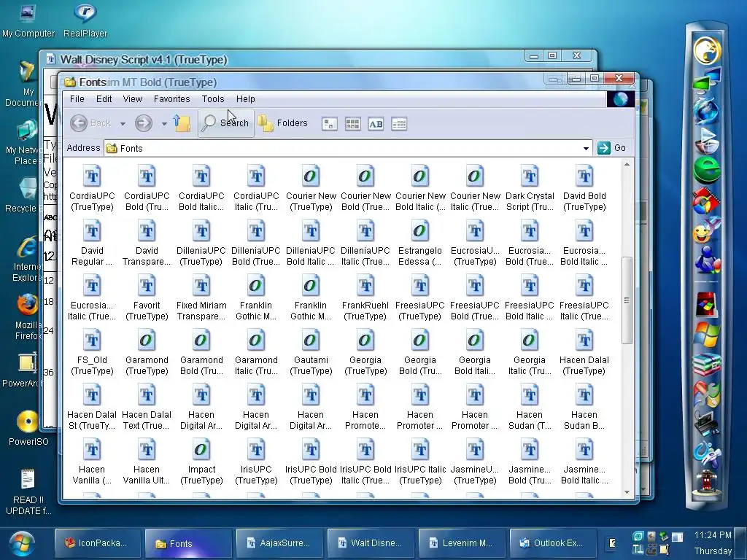Open the Edit menu
Viewport: 747px width, 560px height.
(x=104, y=99)
